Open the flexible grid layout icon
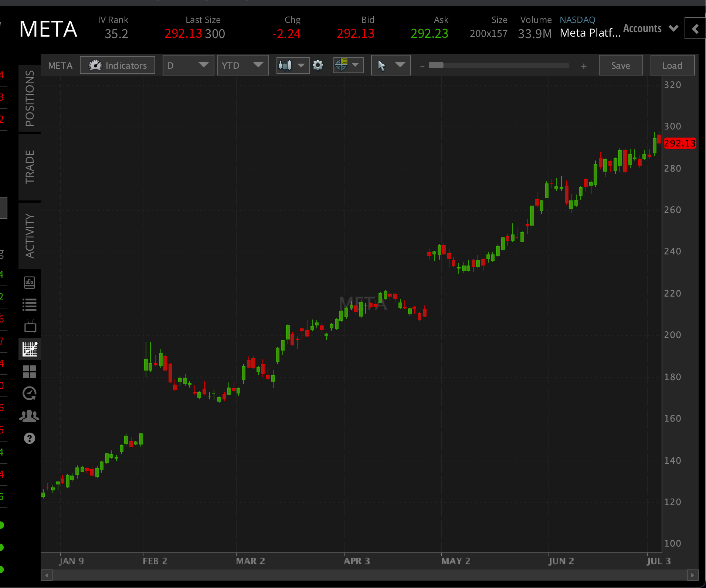Viewport: 706px width, 588px height. (30, 372)
